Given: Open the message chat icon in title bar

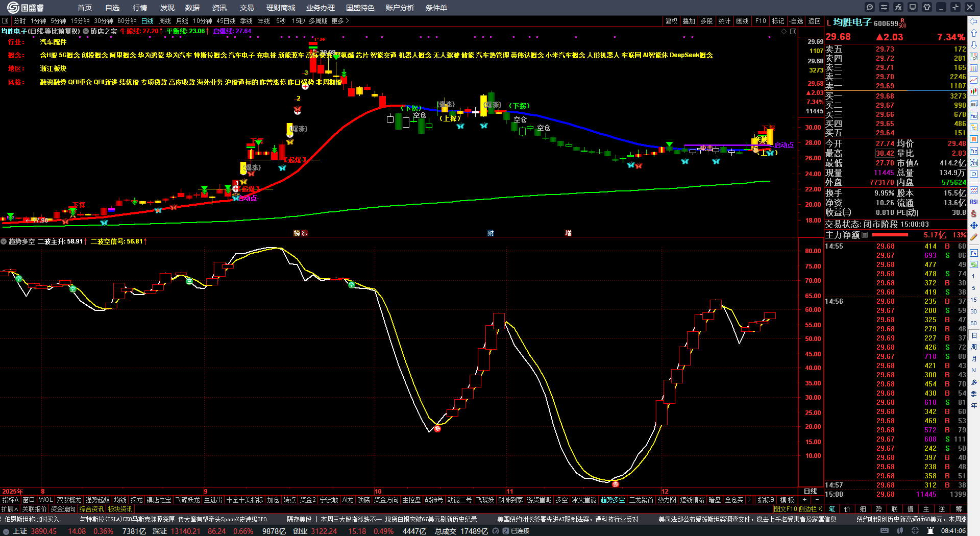Looking at the screenshot, I should pos(870,7).
